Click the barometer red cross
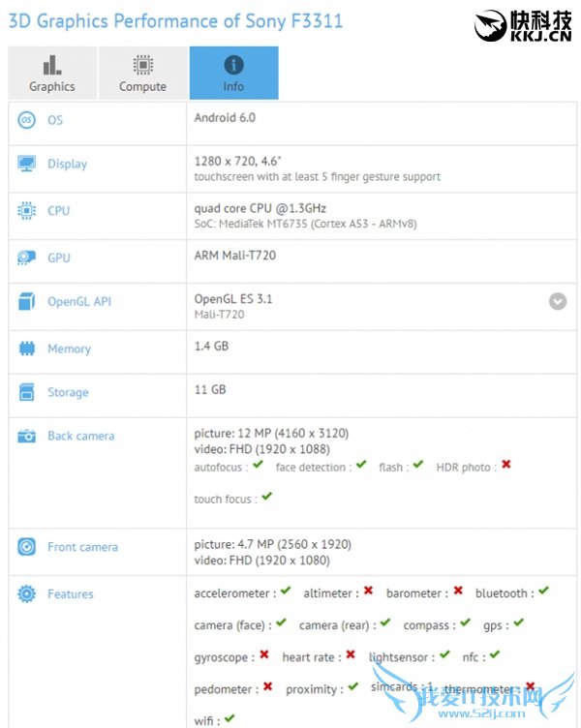The height and width of the screenshot is (728, 581). (x=458, y=591)
